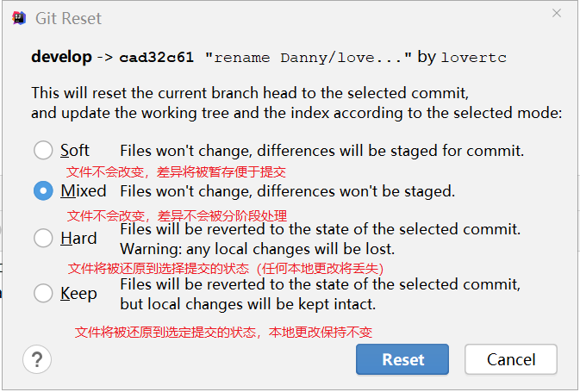Image resolution: width=580 pixels, height=392 pixels.
Task: Select the Soft reset radio button
Action: tap(43, 151)
